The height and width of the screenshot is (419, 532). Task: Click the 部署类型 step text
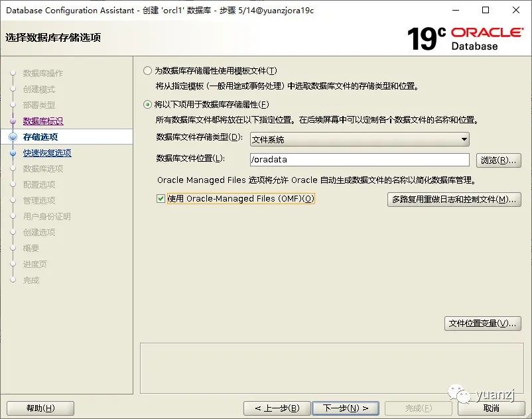tap(38, 105)
